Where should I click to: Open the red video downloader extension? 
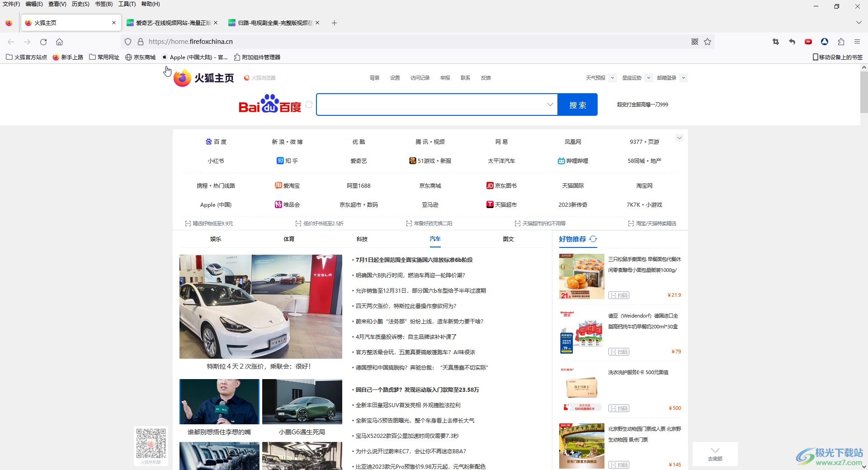coord(808,42)
